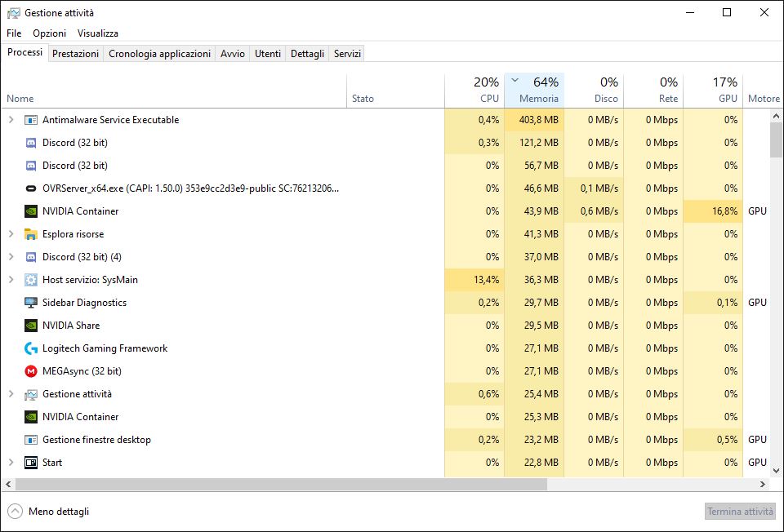The height and width of the screenshot is (532, 784).
Task: Select the Processi tab
Action: coord(25,52)
